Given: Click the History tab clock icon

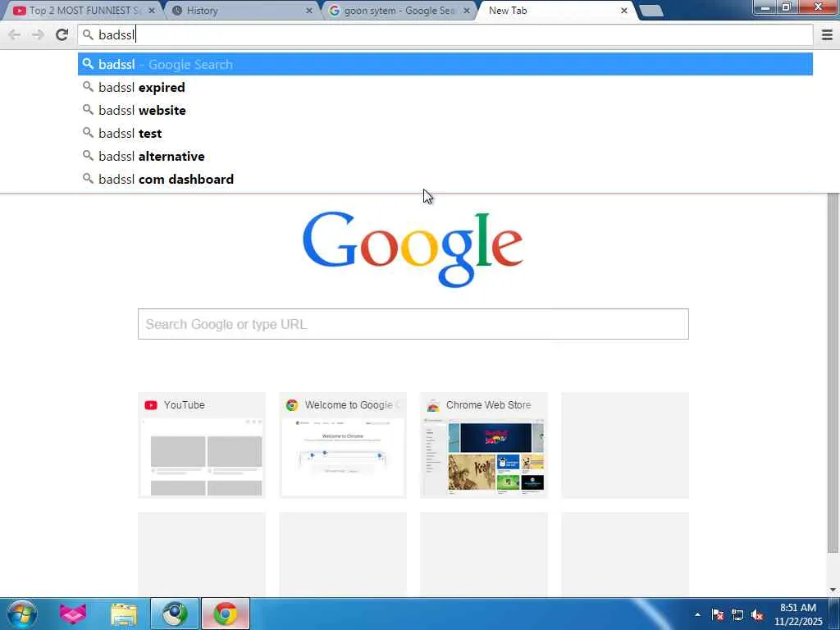Looking at the screenshot, I should [177, 11].
